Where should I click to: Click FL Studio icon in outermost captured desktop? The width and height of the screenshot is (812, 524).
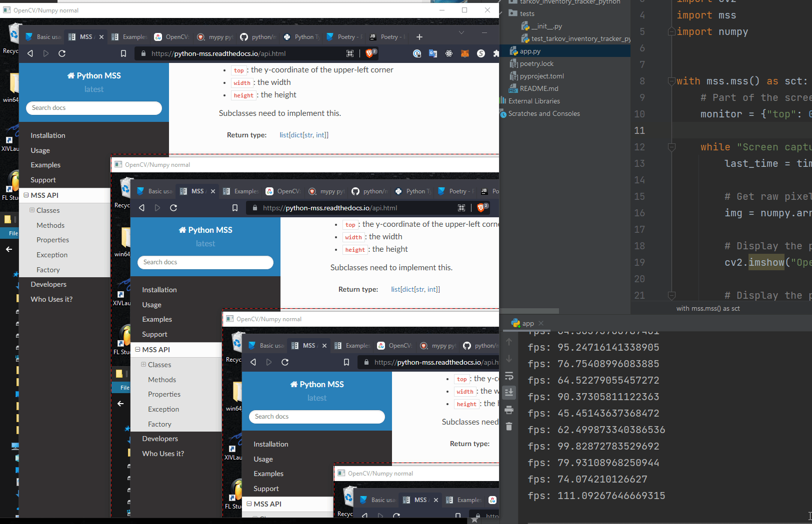(x=11, y=185)
